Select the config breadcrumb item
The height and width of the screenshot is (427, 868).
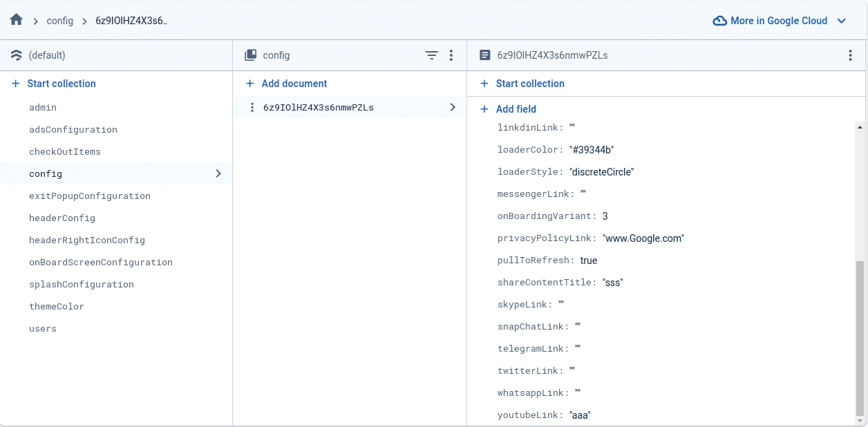[x=60, y=21]
